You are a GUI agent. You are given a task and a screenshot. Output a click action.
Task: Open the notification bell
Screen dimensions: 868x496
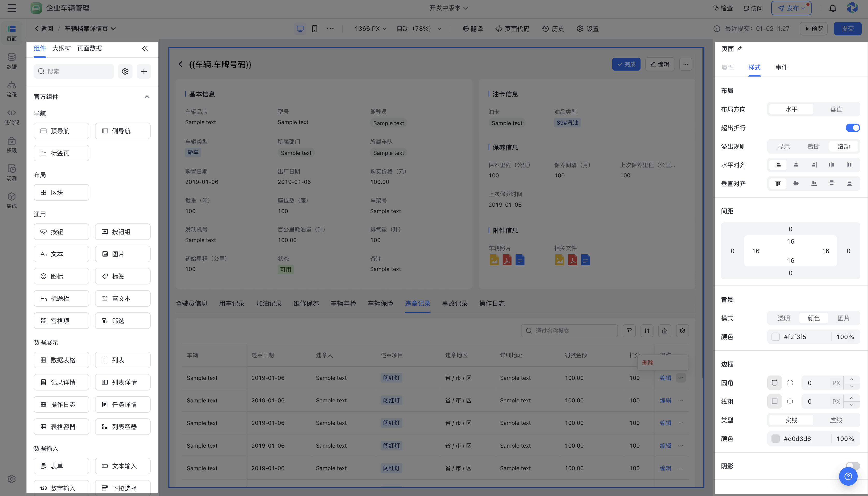(833, 8)
